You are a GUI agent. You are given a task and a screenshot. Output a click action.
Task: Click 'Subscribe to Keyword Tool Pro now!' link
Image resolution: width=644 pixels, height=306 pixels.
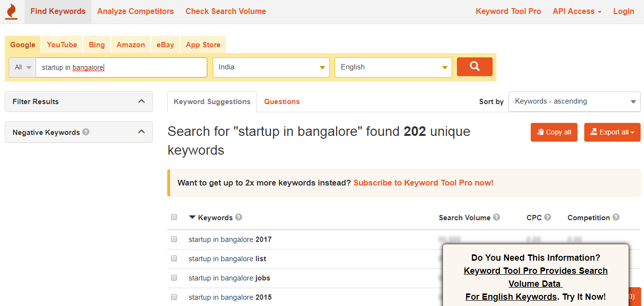pos(423,183)
